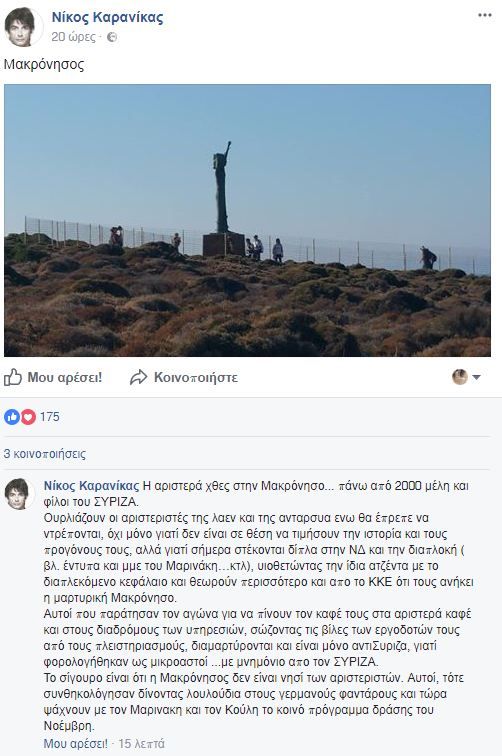Open the 20 ώρες timestamp link
The width and height of the screenshot is (502, 756).
pyautogui.click(x=73, y=37)
